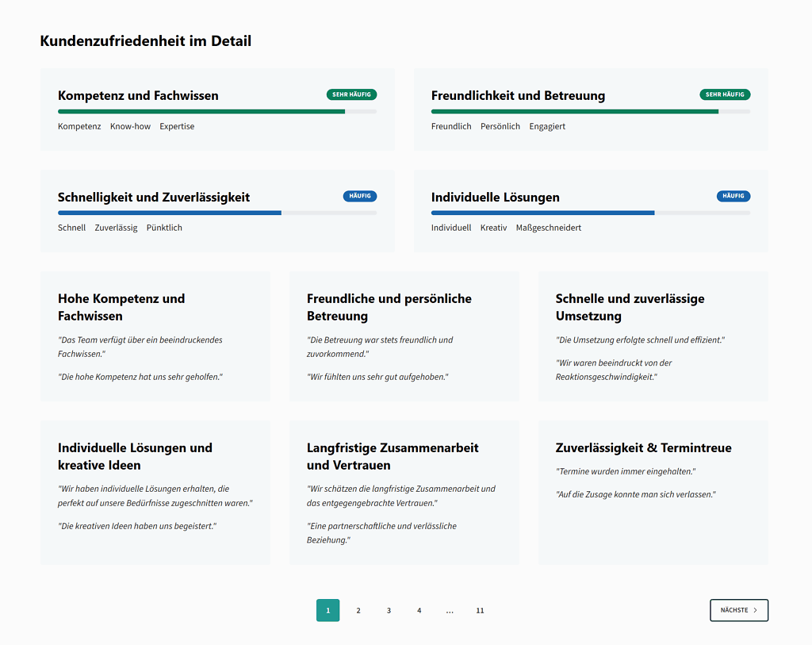Click quote about Betreuung freundlich und zuvorkommend
This screenshot has height=645, width=812.
(380, 347)
